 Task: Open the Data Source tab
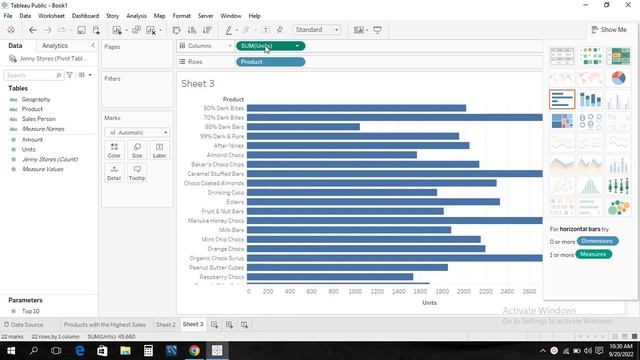[x=23, y=324]
